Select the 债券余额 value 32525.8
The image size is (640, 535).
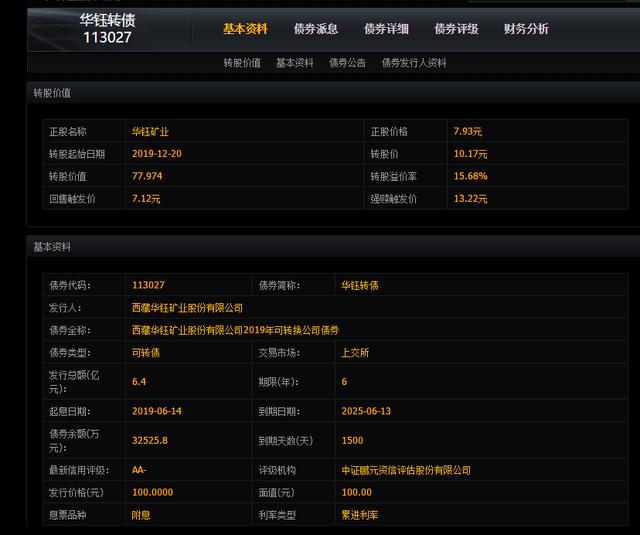150,440
